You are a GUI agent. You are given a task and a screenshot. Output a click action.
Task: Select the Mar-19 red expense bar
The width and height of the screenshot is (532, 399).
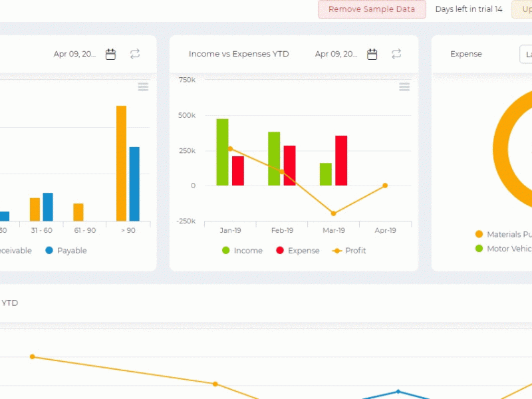pyautogui.click(x=341, y=160)
